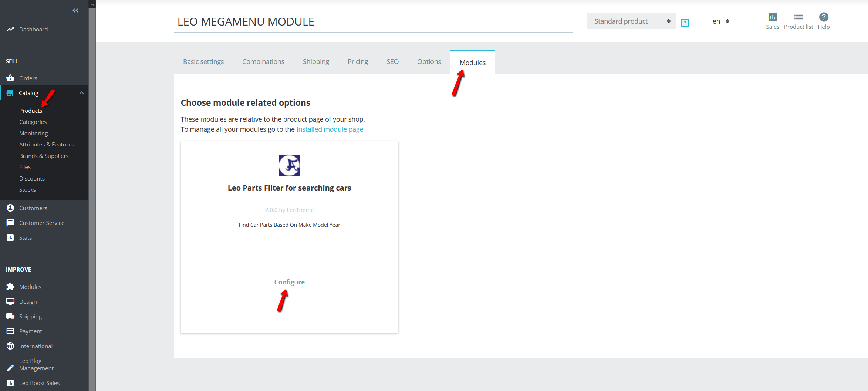Click the Sales chart icon
Viewport: 868px width, 391px height.
772,17
